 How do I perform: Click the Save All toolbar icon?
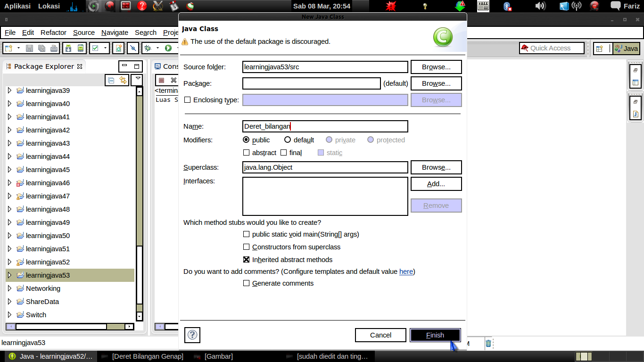click(x=42, y=48)
